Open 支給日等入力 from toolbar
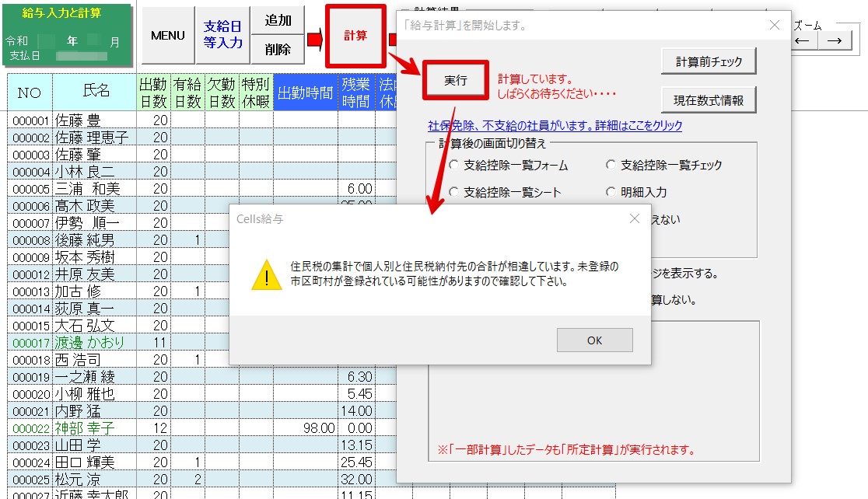 [x=223, y=36]
